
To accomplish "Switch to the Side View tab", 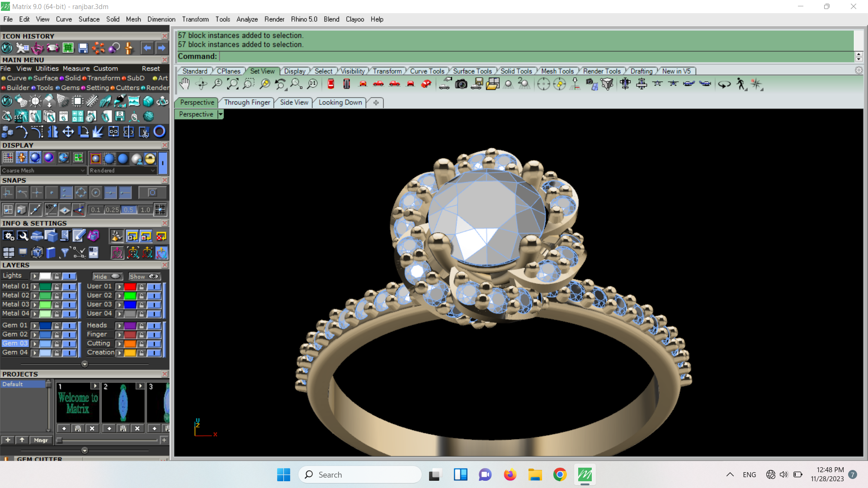I will point(294,103).
